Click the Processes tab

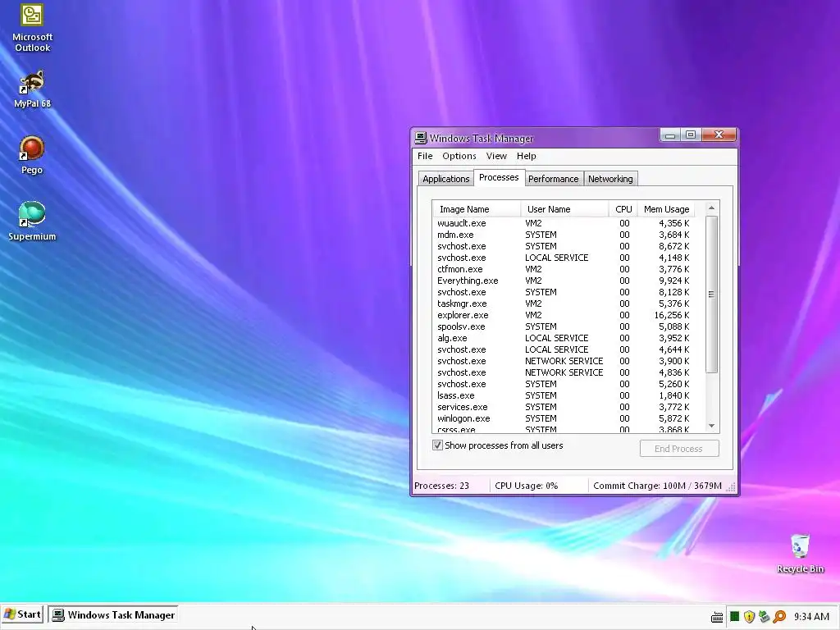(x=499, y=177)
